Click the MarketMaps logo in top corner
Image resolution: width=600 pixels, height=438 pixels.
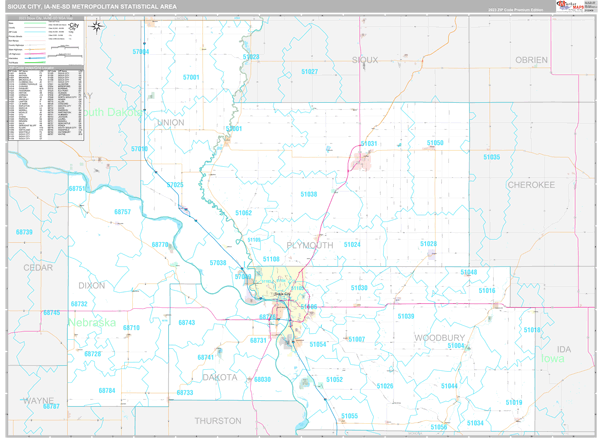576,8
